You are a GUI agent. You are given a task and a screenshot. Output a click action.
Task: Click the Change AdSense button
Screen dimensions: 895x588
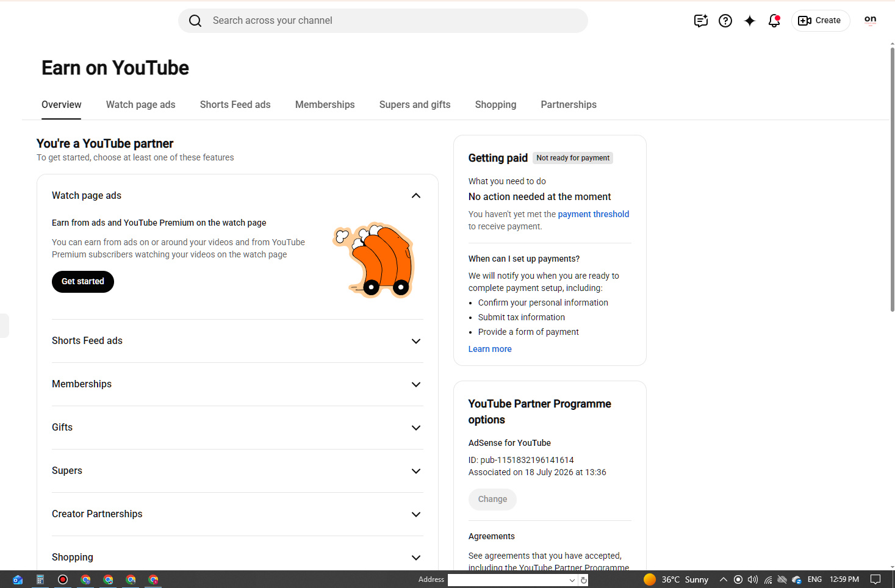492,500
